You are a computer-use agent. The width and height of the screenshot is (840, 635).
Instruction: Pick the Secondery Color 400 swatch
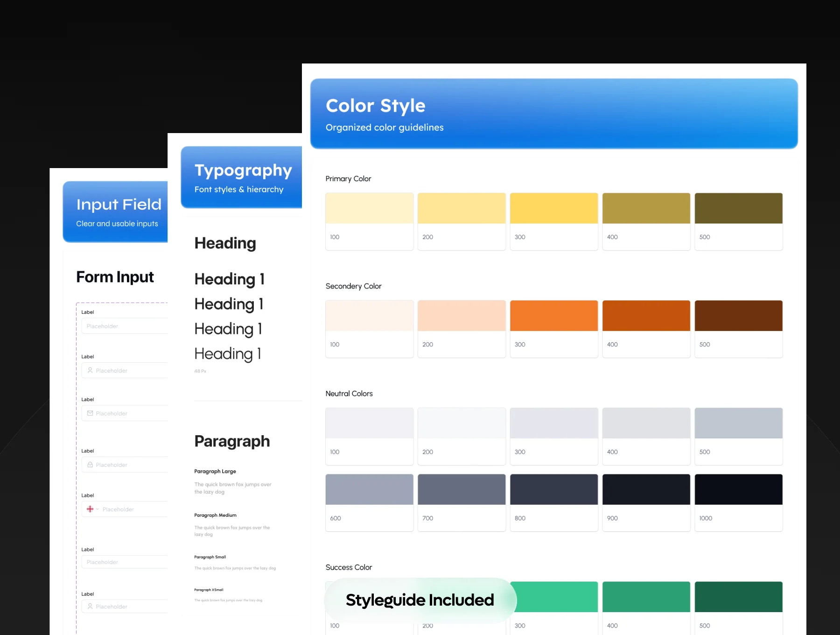pos(646,329)
